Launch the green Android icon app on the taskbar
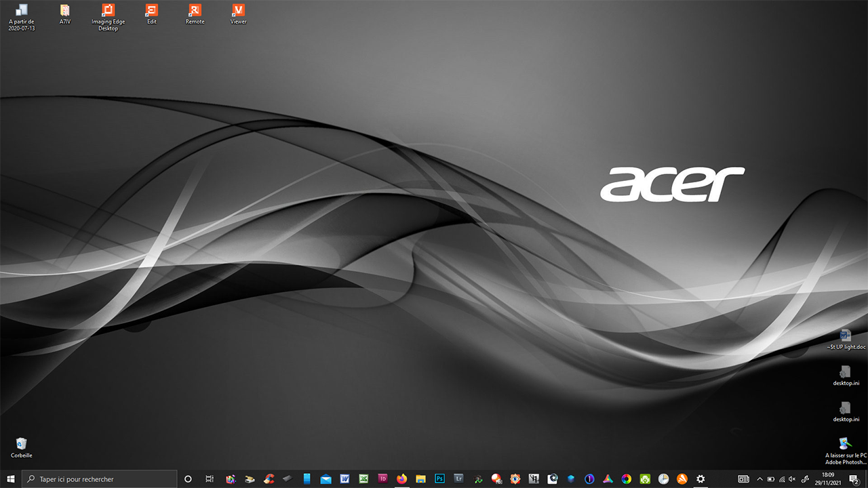 [645, 479]
